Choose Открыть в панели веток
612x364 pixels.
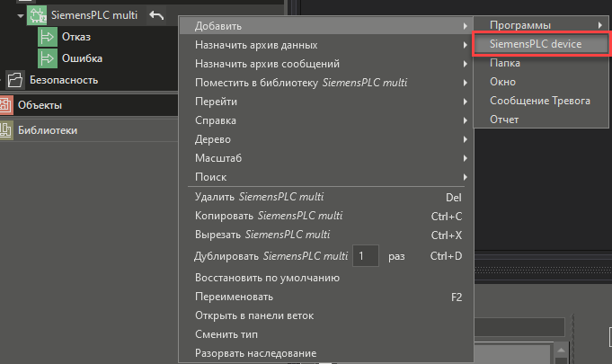tap(326, 315)
